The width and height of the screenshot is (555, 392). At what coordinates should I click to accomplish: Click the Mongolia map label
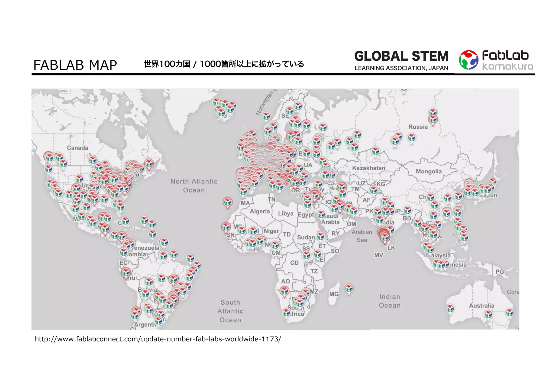coord(429,171)
